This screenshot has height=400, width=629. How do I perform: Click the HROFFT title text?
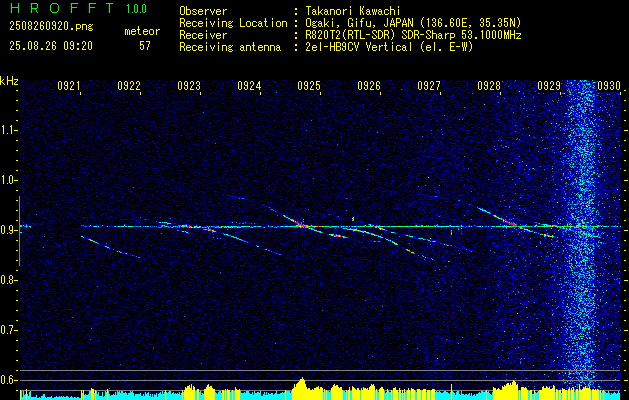pyautogui.click(x=61, y=8)
